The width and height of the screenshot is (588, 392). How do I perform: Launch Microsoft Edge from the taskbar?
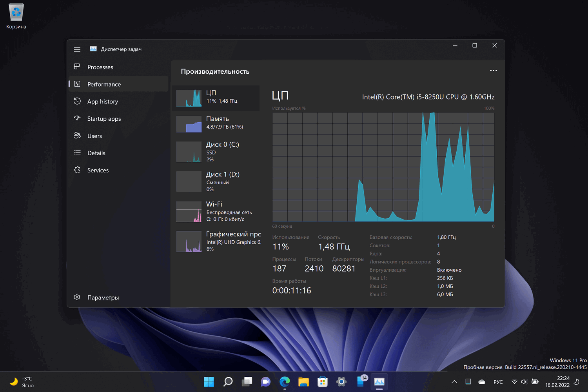click(x=285, y=381)
